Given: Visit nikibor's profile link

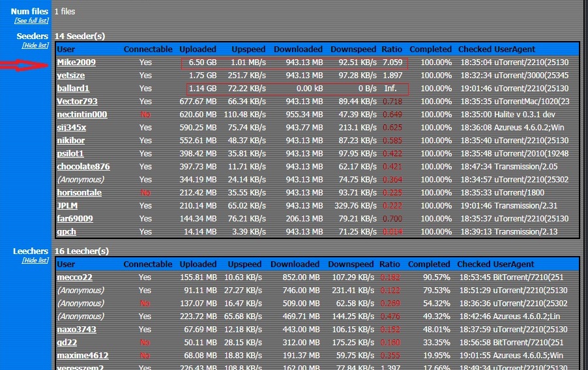Looking at the screenshot, I should pos(72,141).
